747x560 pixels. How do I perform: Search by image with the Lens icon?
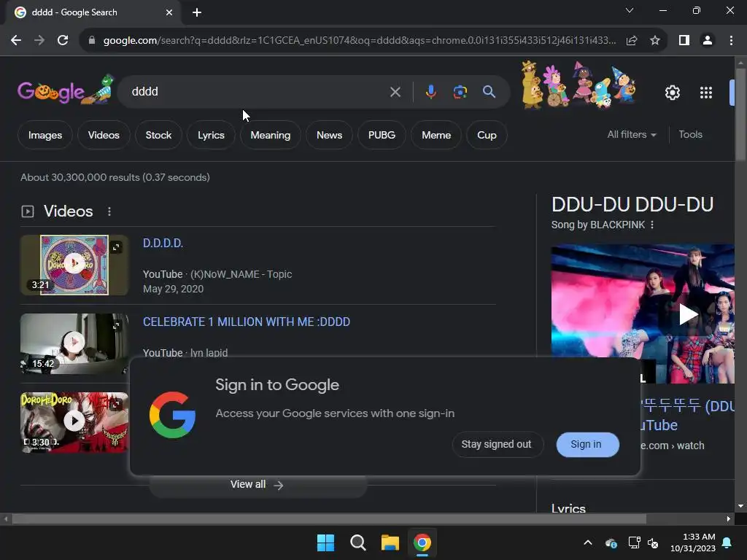tap(460, 91)
